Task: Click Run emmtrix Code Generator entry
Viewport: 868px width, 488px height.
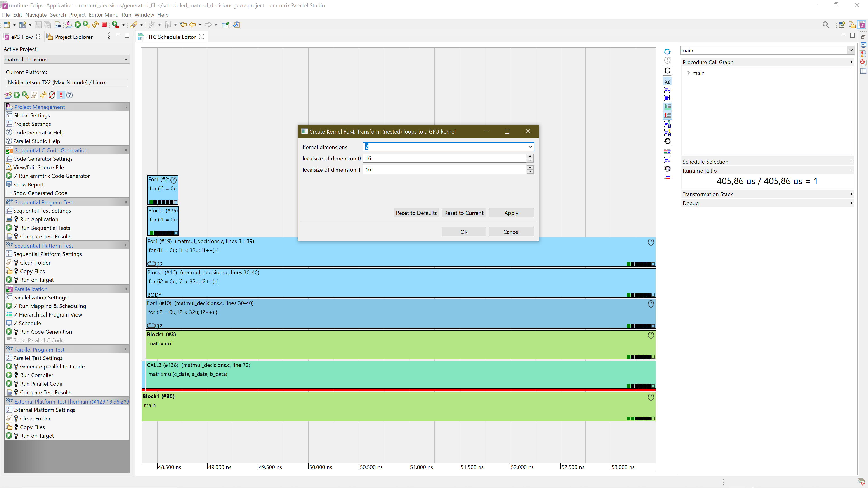Action: point(54,176)
